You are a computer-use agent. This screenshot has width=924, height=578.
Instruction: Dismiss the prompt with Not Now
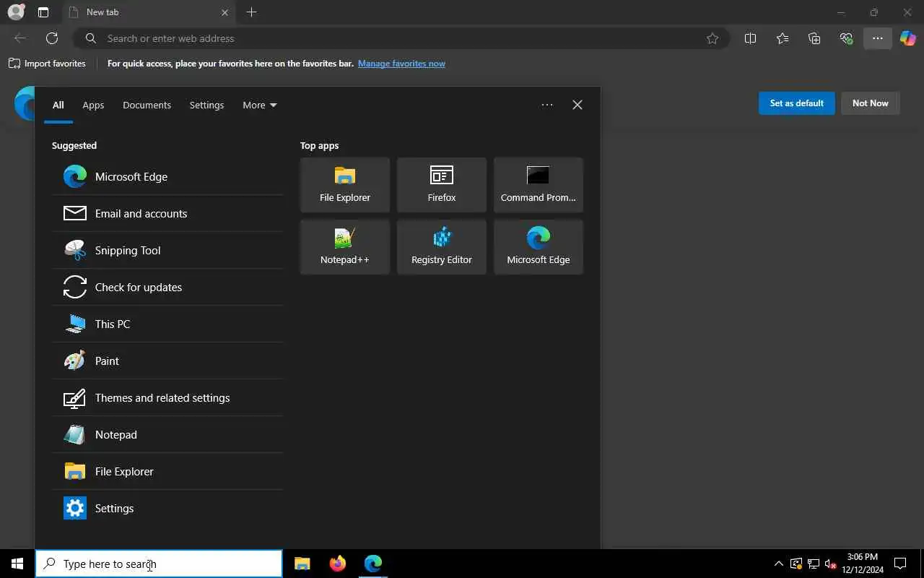click(x=871, y=103)
